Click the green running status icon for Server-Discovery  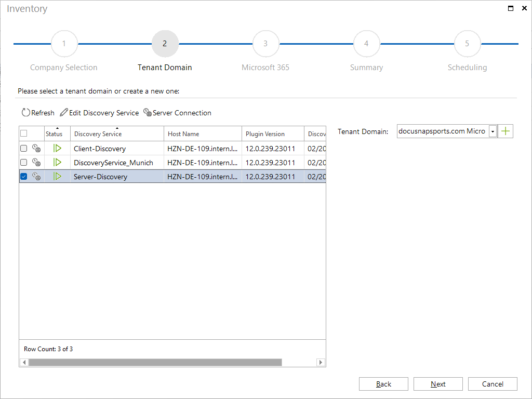57,177
